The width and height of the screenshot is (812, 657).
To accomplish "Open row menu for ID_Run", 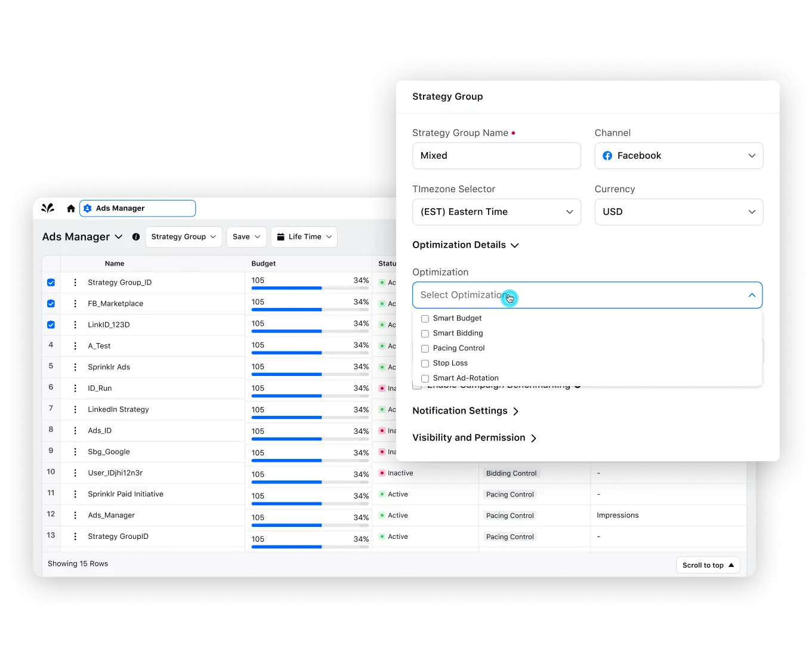I will pos(75,388).
